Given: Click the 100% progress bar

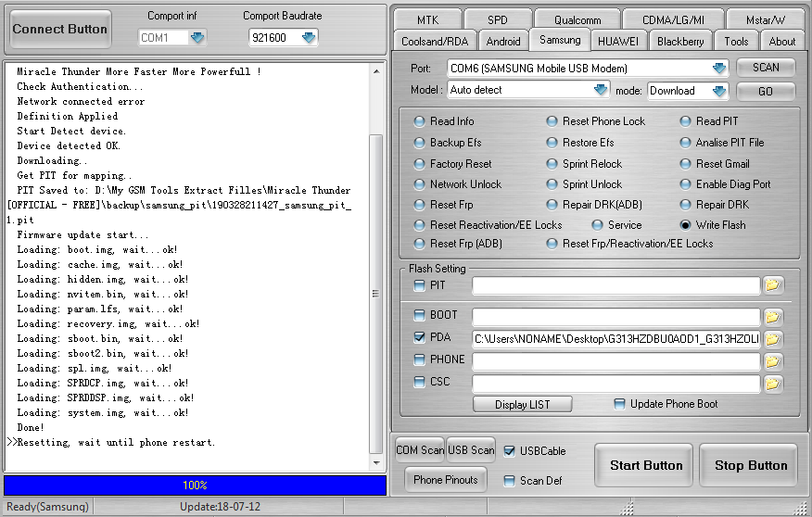Looking at the screenshot, I should point(196,485).
